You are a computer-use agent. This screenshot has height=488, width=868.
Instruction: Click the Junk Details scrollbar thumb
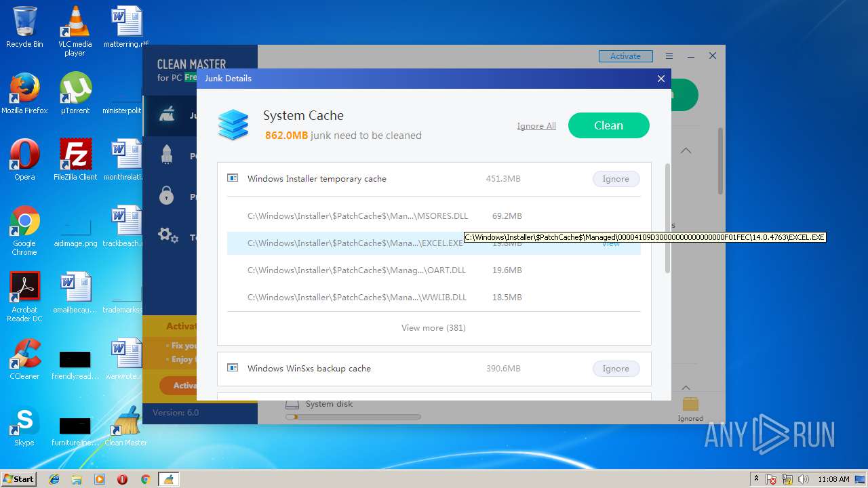point(667,218)
